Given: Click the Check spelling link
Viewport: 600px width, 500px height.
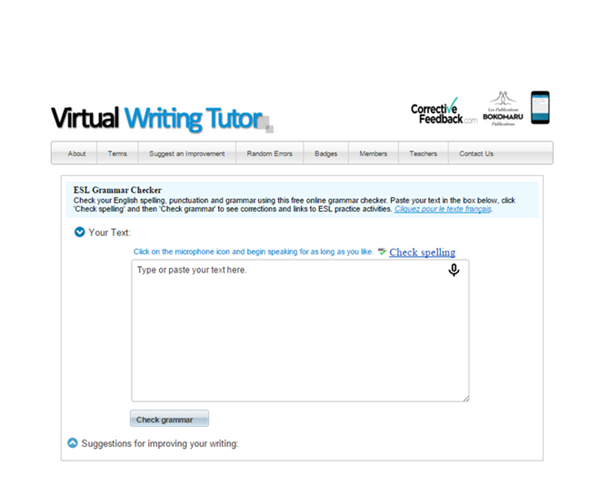Looking at the screenshot, I should click(422, 252).
